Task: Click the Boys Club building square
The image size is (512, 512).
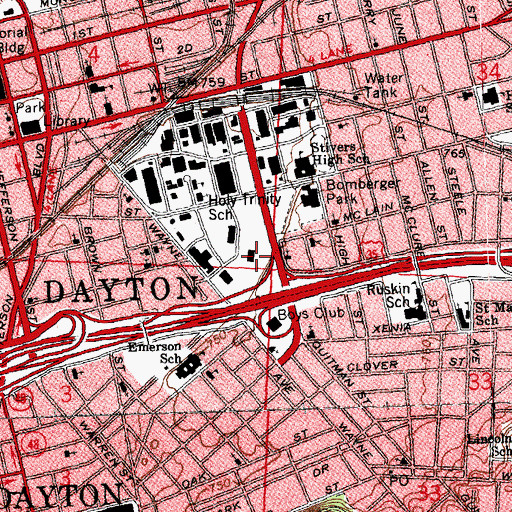Action: [274, 324]
